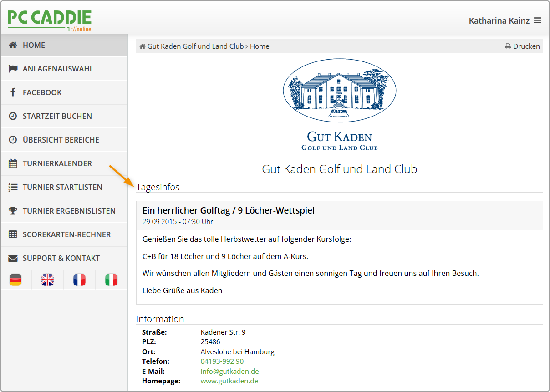
Task: Open ÜBERSICHT BEREICHE
Action: tap(64, 140)
